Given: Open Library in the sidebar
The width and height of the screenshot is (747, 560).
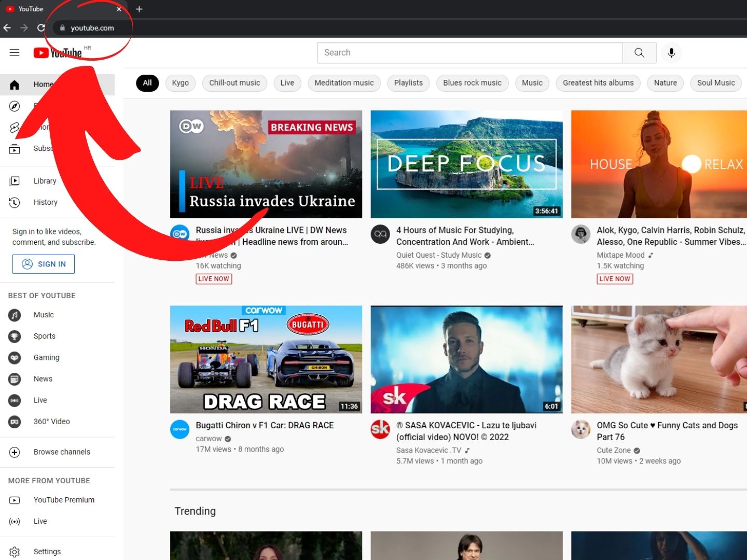Looking at the screenshot, I should point(57,181).
